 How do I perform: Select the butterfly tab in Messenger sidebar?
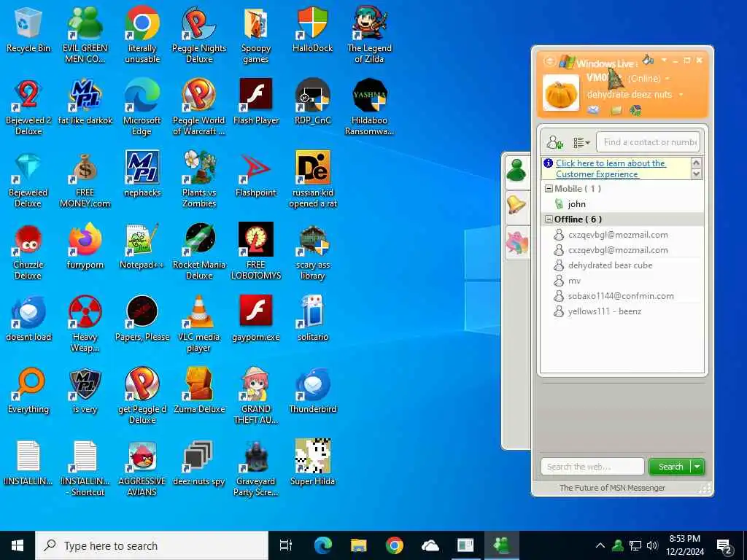pyautogui.click(x=517, y=241)
